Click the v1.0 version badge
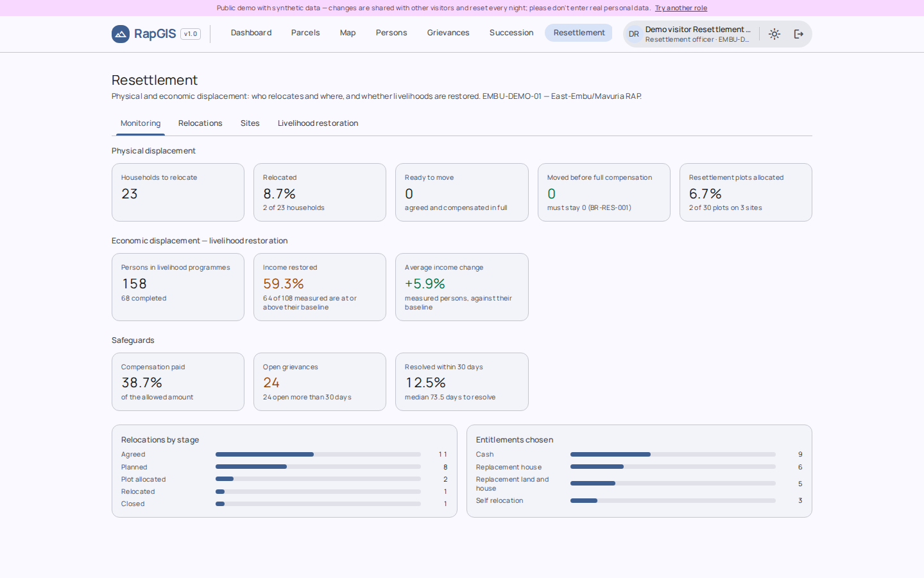This screenshot has height=578, width=924. [191, 34]
